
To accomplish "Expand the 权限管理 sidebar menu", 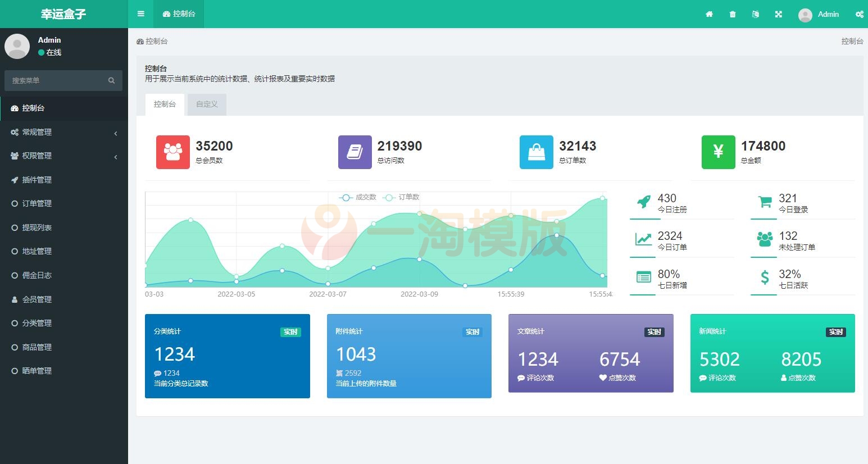I will point(63,156).
